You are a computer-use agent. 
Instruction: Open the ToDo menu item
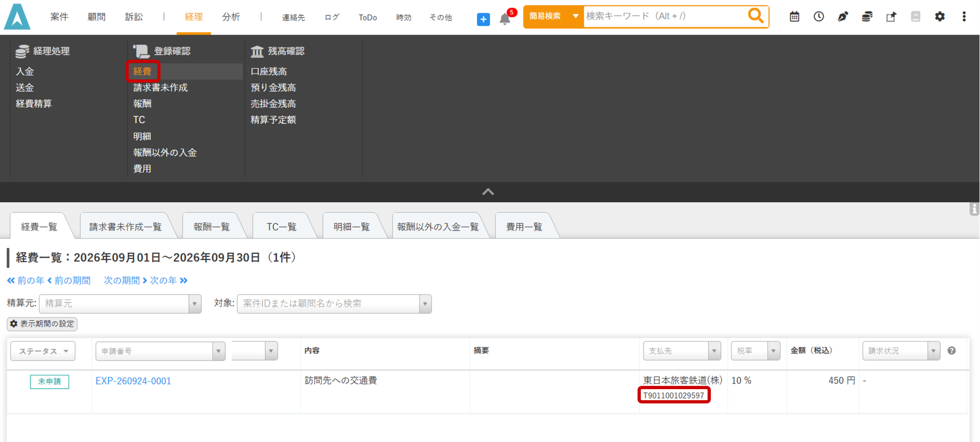[367, 17]
